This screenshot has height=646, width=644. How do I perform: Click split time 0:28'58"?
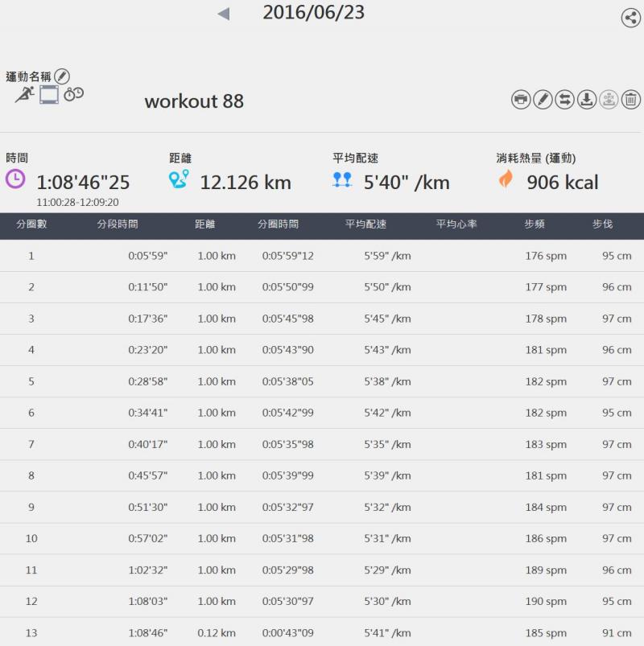[x=147, y=381]
